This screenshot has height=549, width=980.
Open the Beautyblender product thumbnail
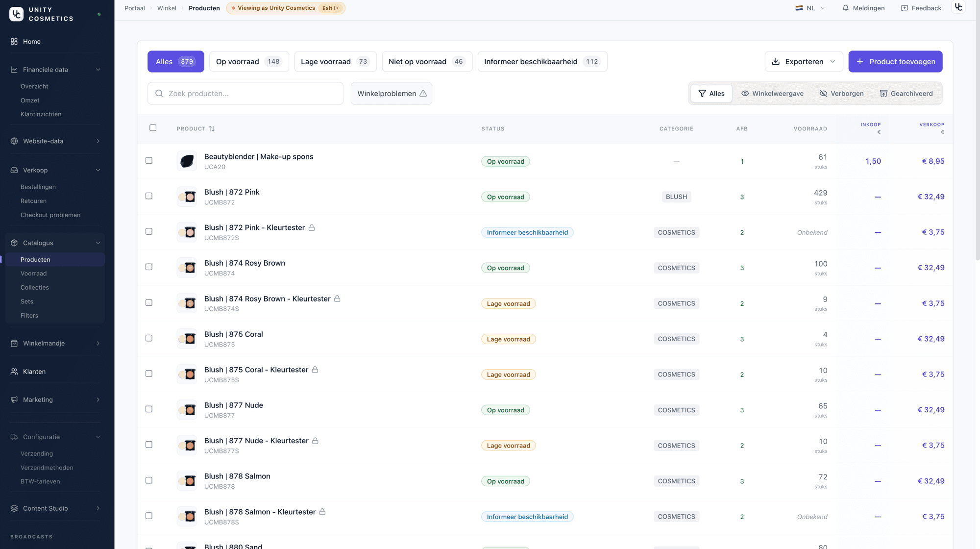click(x=187, y=161)
